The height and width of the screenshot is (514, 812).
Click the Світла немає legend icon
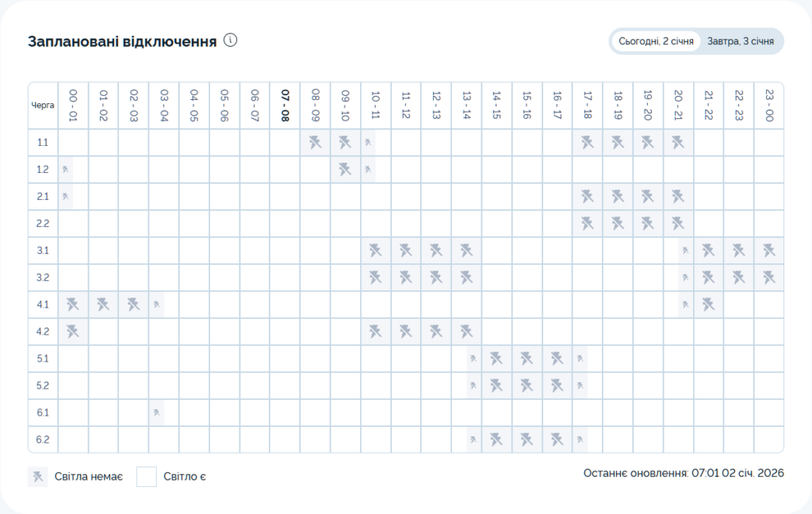tap(37, 477)
